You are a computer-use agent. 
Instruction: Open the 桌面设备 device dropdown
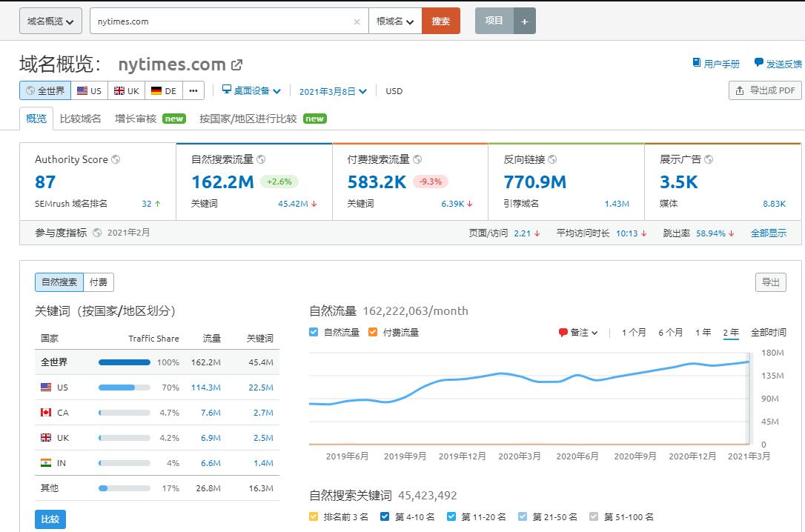(x=251, y=91)
